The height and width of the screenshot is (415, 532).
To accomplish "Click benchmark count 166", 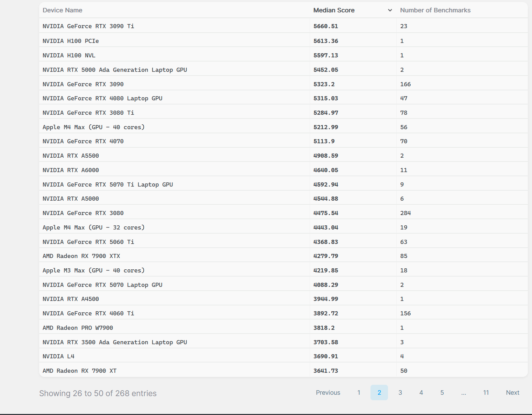I will click(x=406, y=84).
